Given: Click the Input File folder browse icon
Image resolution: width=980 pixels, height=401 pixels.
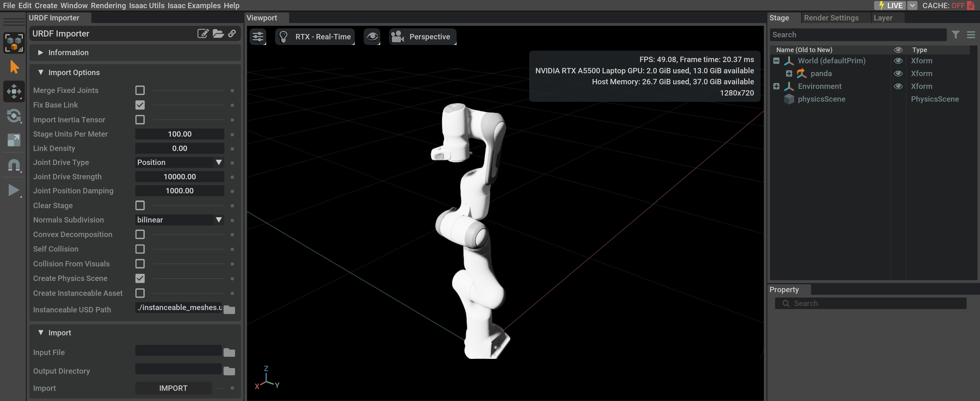Looking at the screenshot, I should (229, 352).
